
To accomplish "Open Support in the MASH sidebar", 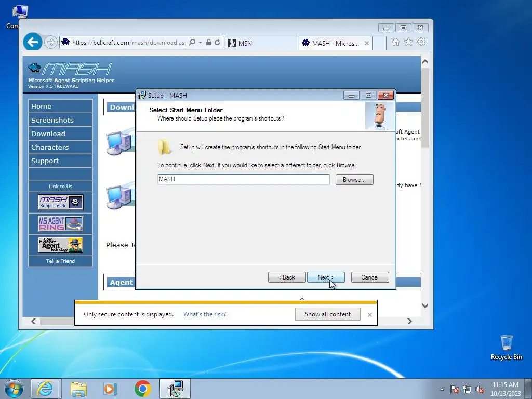I will (x=60, y=161).
